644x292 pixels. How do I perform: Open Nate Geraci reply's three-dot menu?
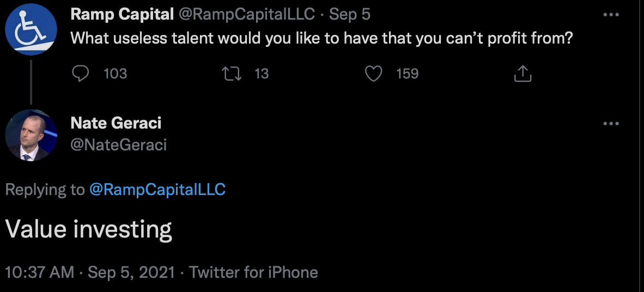(x=611, y=124)
